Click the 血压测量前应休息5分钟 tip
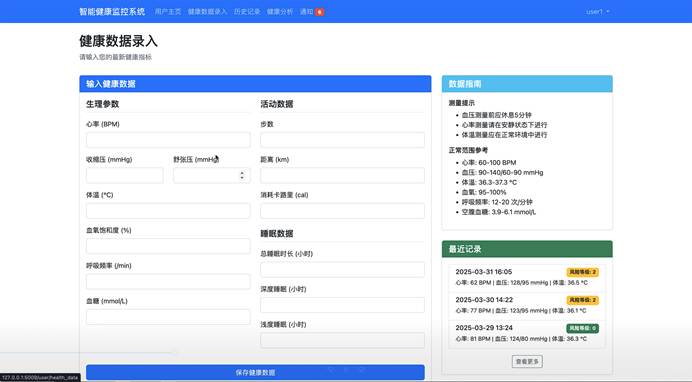Viewport: 692px width, 382px height. pyautogui.click(x=496, y=115)
